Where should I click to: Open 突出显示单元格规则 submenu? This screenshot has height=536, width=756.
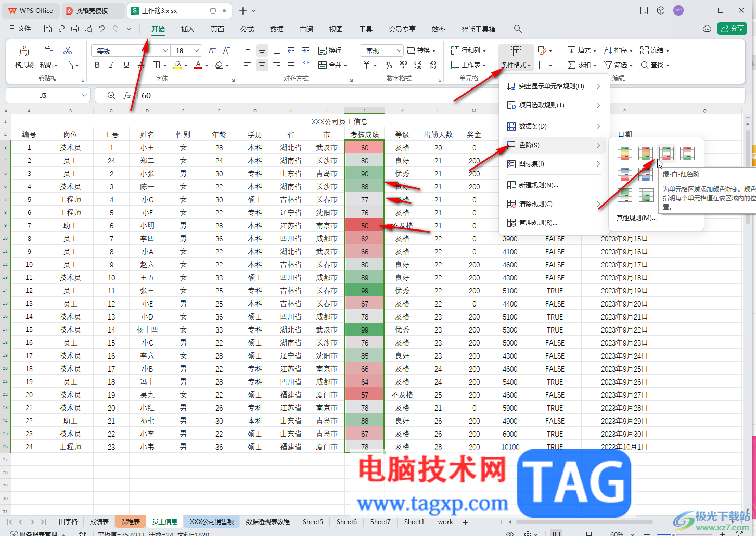click(x=554, y=86)
